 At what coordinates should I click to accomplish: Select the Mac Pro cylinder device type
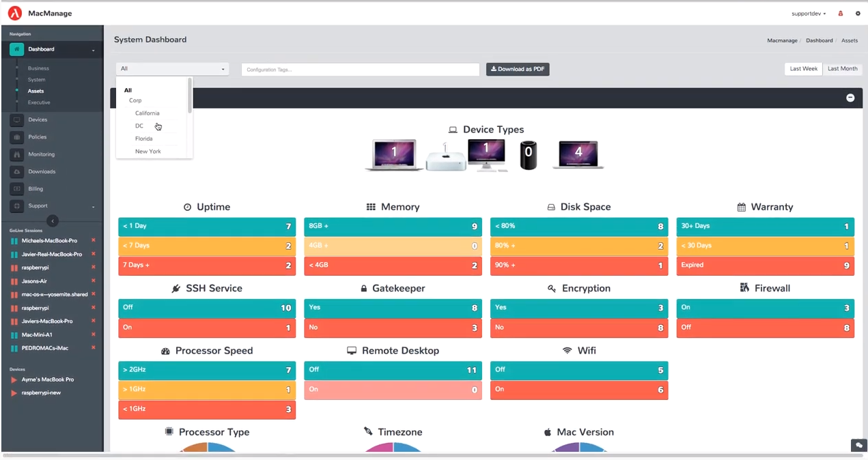click(528, 156)
